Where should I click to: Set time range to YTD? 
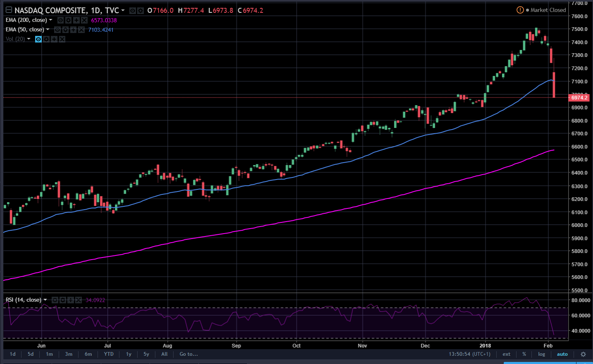coord(109,354)
